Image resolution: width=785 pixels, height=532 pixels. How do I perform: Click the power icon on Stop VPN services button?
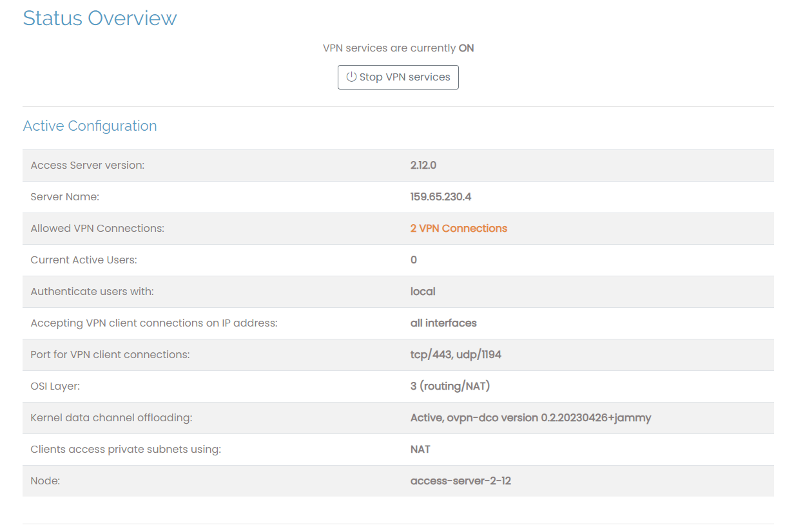point(351,77)
